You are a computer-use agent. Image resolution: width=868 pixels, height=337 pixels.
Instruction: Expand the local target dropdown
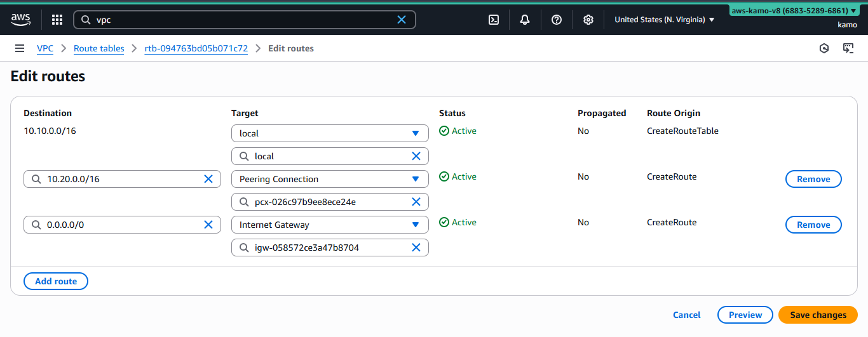click(330, 133)
